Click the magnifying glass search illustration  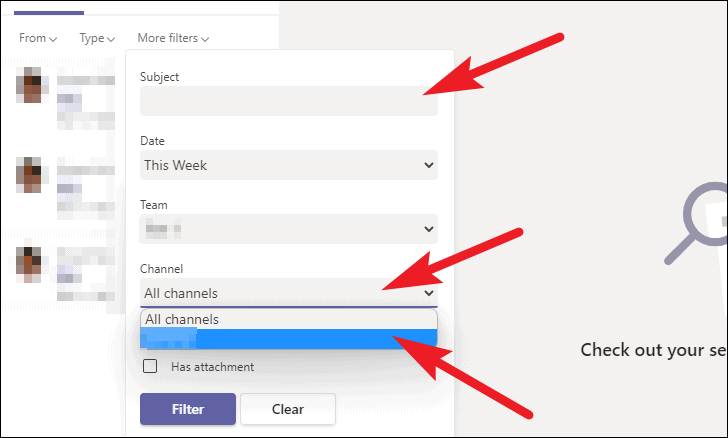696,223
